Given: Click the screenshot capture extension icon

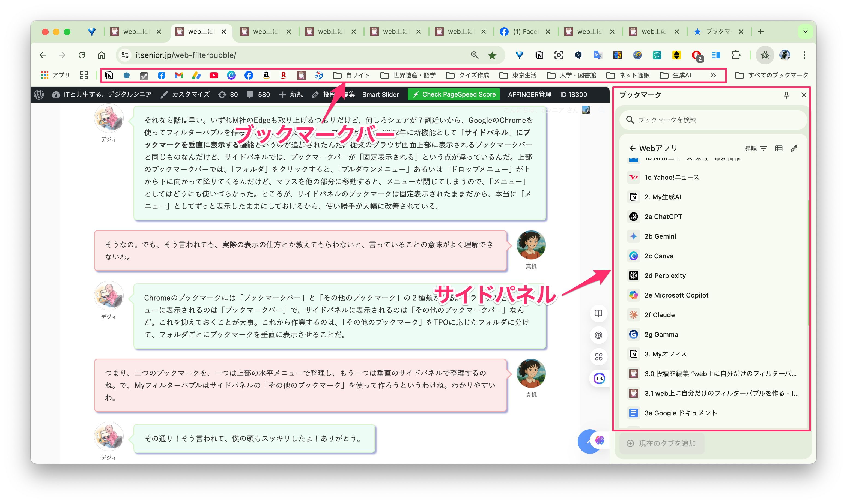Looking at the screenshot, I should (558, 55).
